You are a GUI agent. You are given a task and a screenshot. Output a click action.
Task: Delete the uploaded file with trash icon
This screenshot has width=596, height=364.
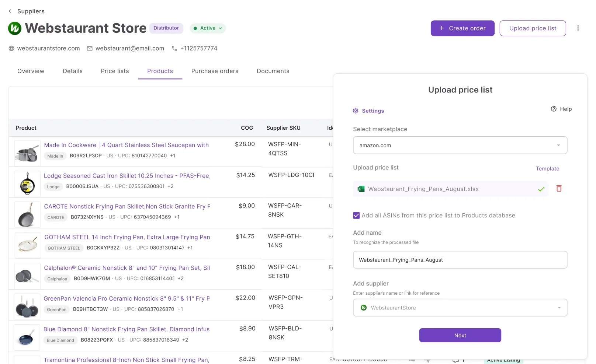(x=559, y=188)
